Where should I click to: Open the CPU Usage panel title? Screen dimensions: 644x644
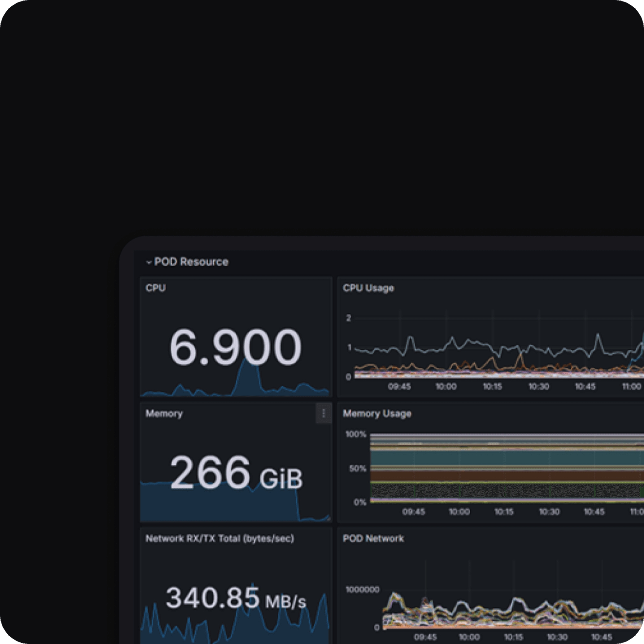368,288
